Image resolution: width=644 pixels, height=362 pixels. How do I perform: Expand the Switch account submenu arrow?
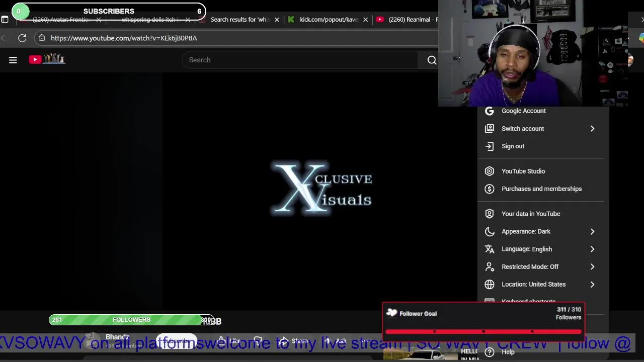click(x=592, y=129)
